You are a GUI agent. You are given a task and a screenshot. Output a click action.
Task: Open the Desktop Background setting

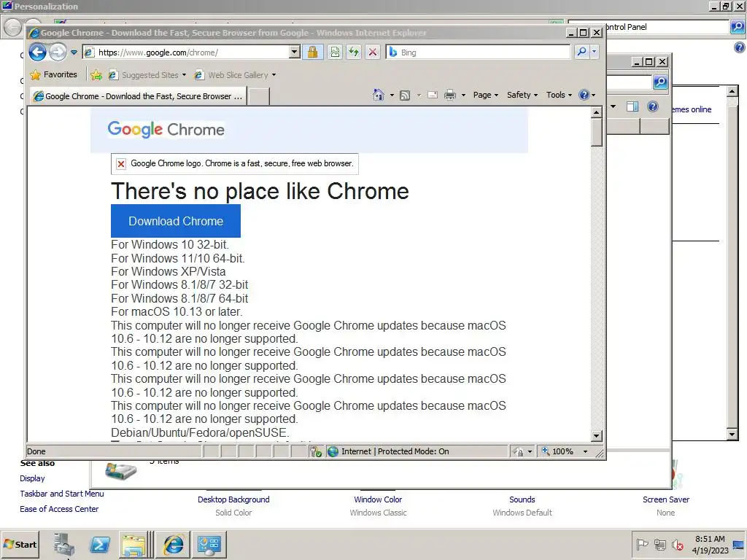(x=233, y=499)
